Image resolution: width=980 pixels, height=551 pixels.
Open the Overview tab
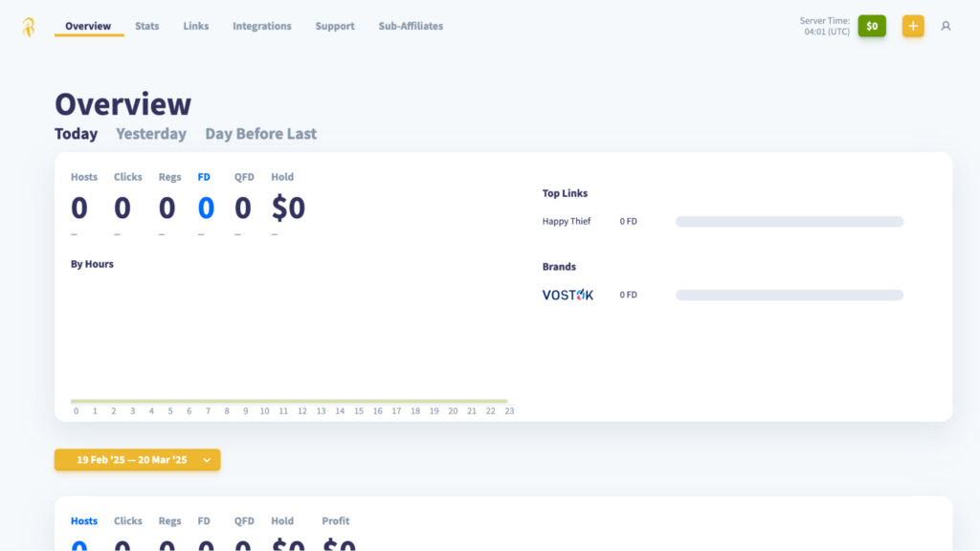(x=88, y=26)
